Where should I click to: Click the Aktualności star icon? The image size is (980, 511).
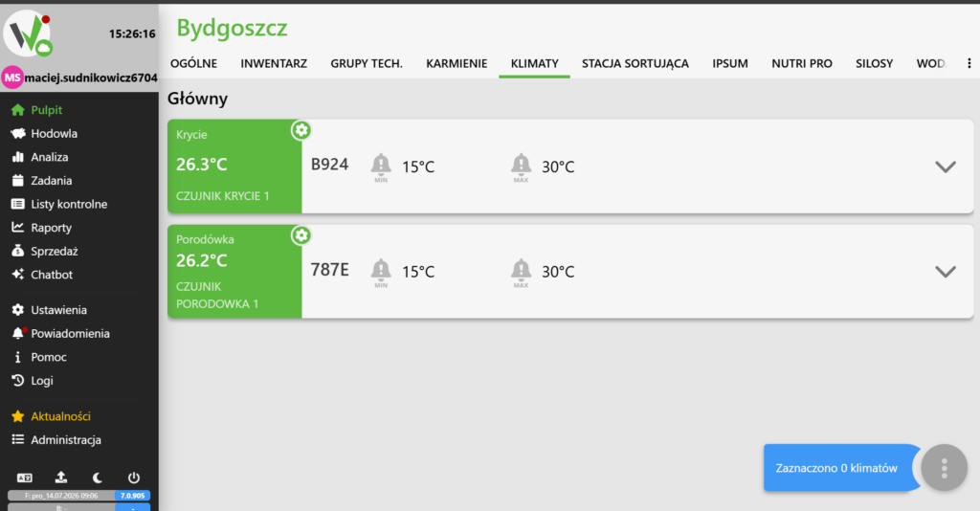point(17,416)
